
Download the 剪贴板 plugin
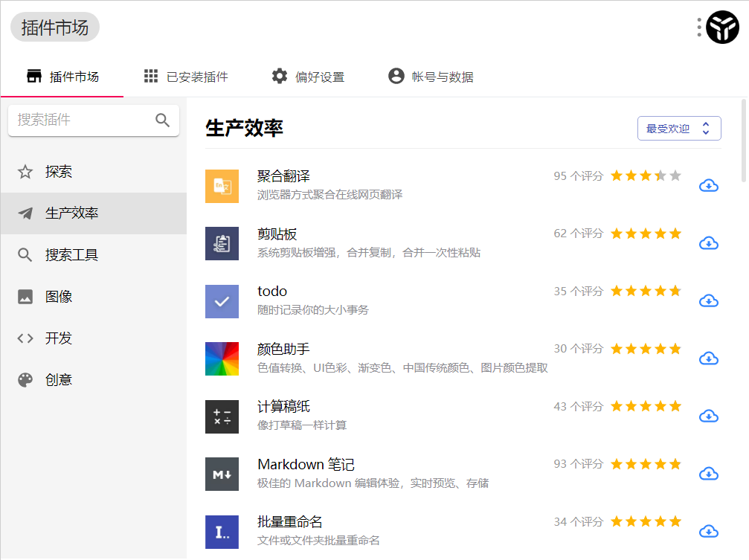tap(709, 243)
